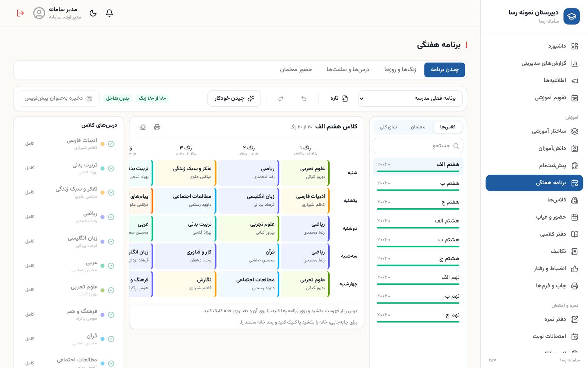Viewport: 588px width, 368px height.
Task: Click progress bar under نهم ج
Action: [418, 322]
